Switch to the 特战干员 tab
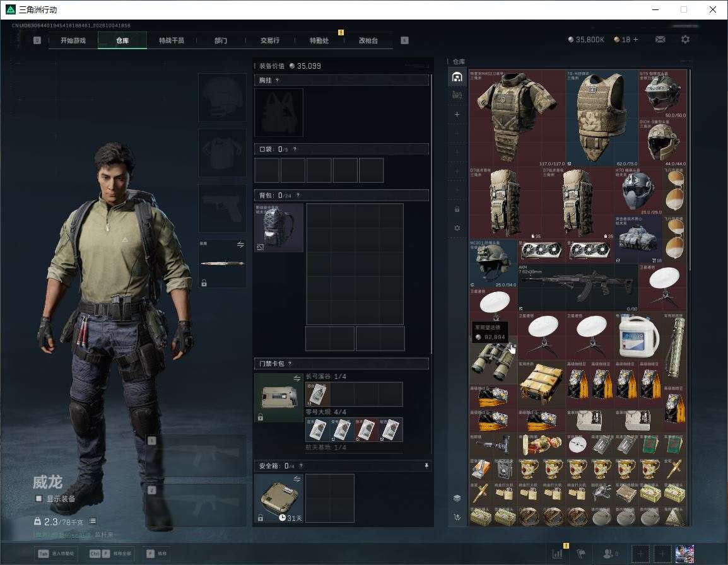The height and width of the screenshot is (565, 728). [x=172, y=40]
